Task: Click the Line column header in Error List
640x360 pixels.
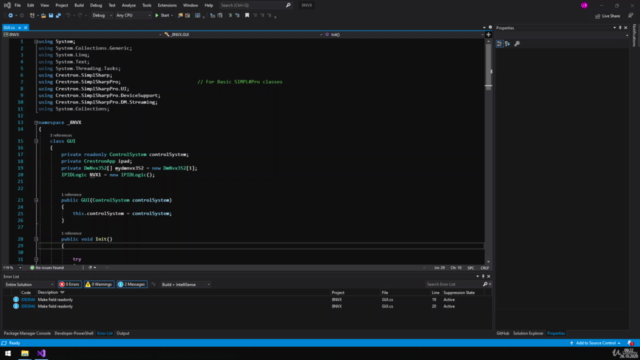Action: click(436, 292)
